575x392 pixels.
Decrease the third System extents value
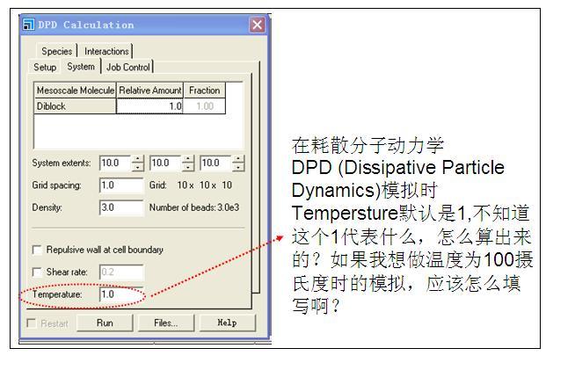tap(238, 167)
